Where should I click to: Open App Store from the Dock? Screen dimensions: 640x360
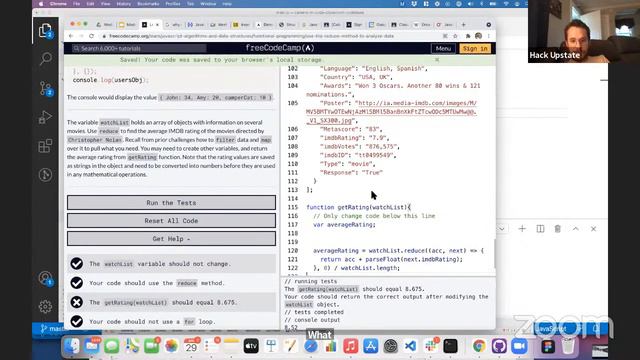371,346
